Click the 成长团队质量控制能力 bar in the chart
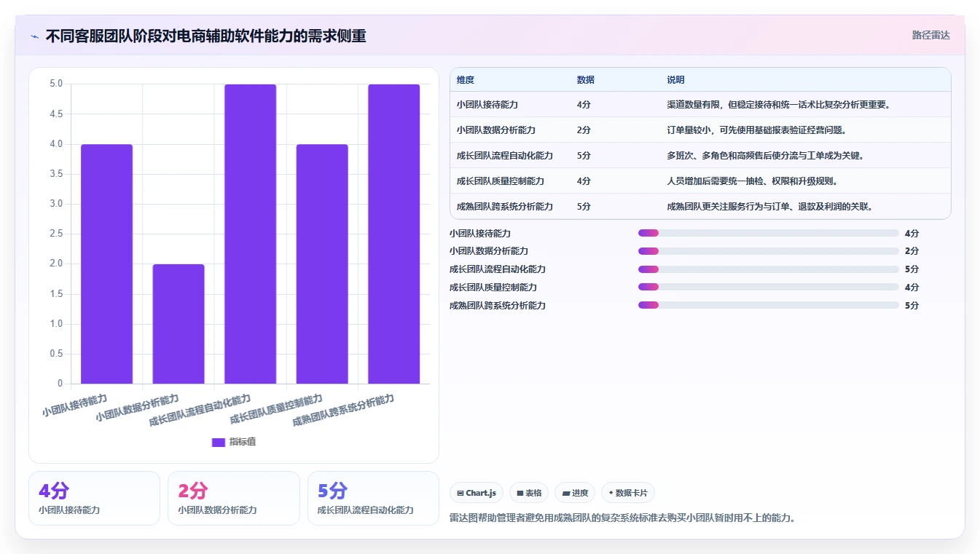This screenshot has width=980, height=554. point(322,264)
